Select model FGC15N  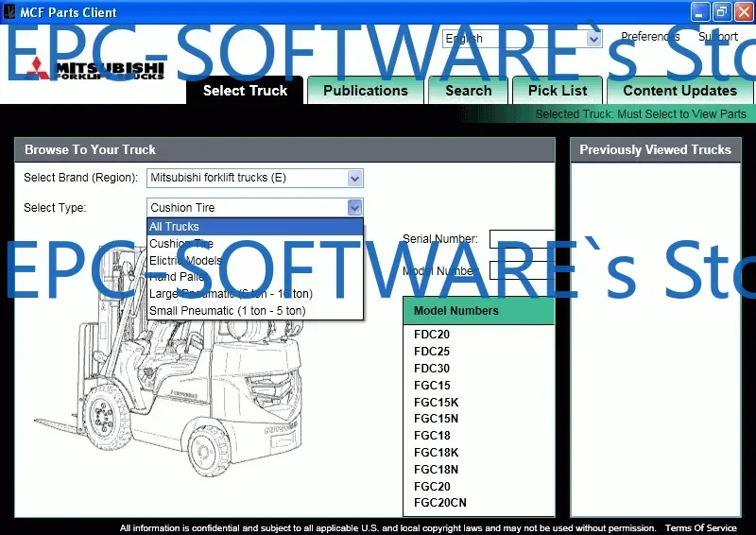437,419
